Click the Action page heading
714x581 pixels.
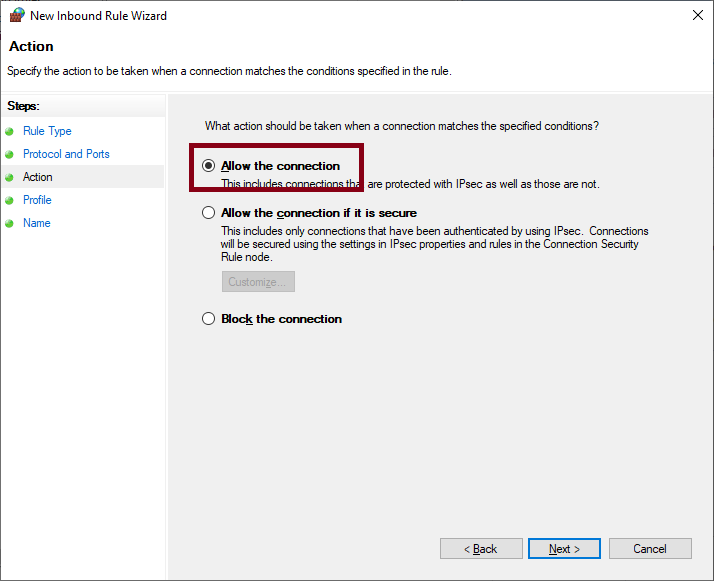[31, 46]
